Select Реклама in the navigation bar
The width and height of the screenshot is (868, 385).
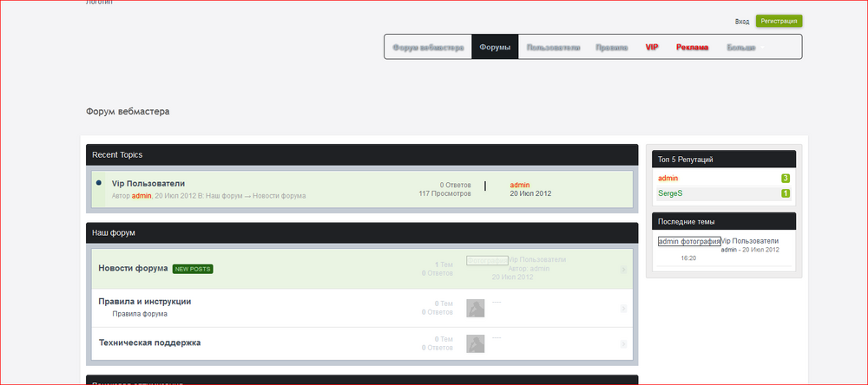click(692, 47)
